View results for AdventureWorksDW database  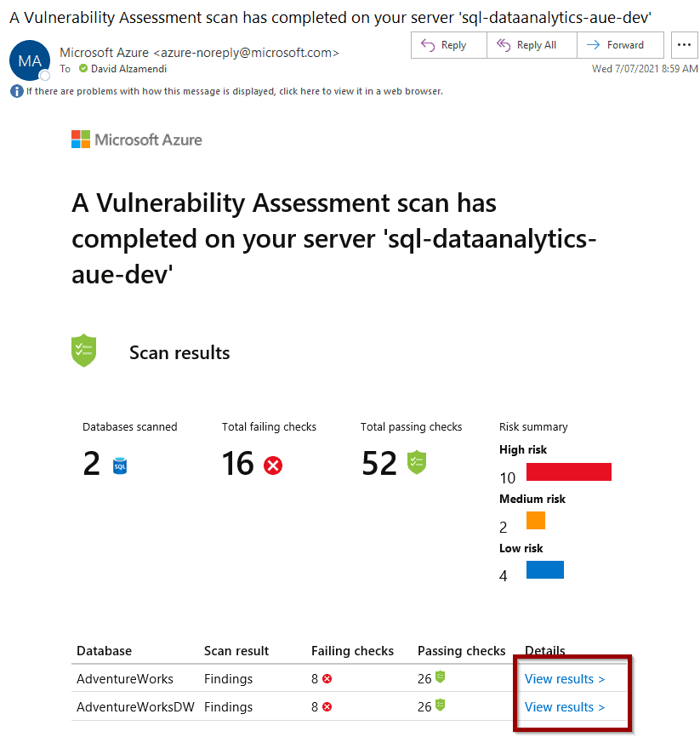click(x=565, y=707)
